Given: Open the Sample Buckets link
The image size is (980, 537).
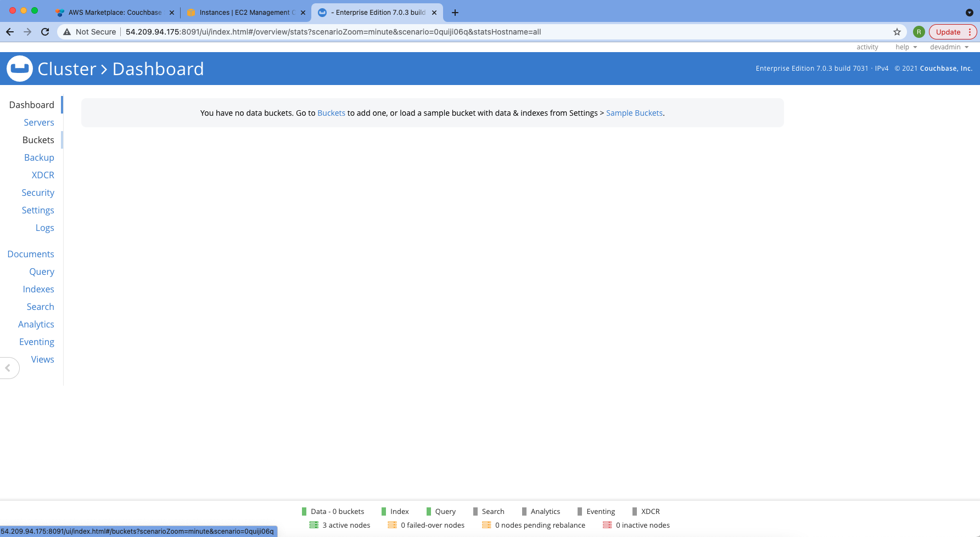Looking at the screenshot, I should tap(634, 112).
